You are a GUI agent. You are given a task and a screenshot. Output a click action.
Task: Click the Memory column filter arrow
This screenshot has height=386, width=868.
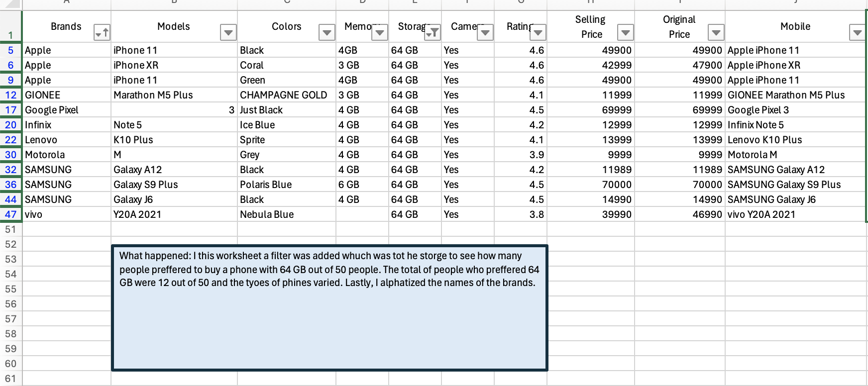tap(380, 33)
